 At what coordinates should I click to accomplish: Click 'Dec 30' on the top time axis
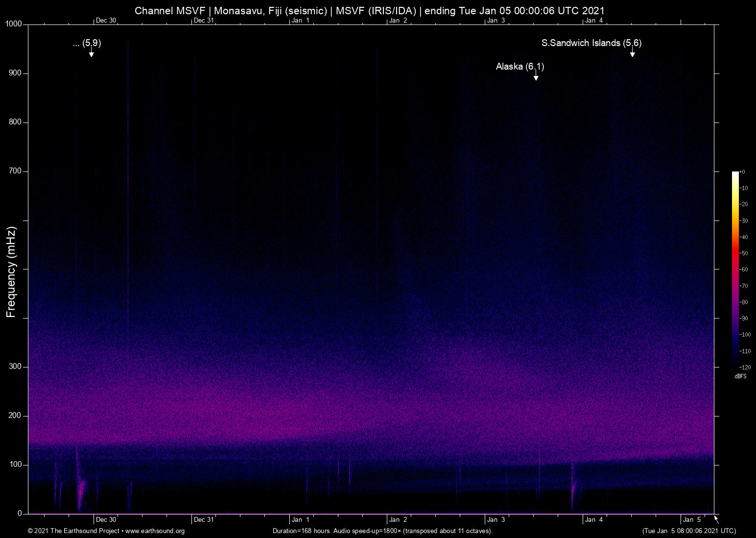106,20
